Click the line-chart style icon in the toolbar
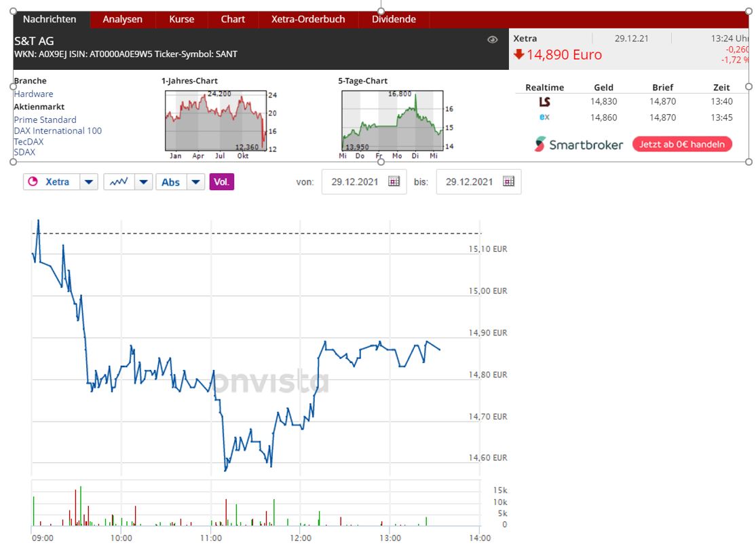The image size is (756, 558). tap(120, 181)
